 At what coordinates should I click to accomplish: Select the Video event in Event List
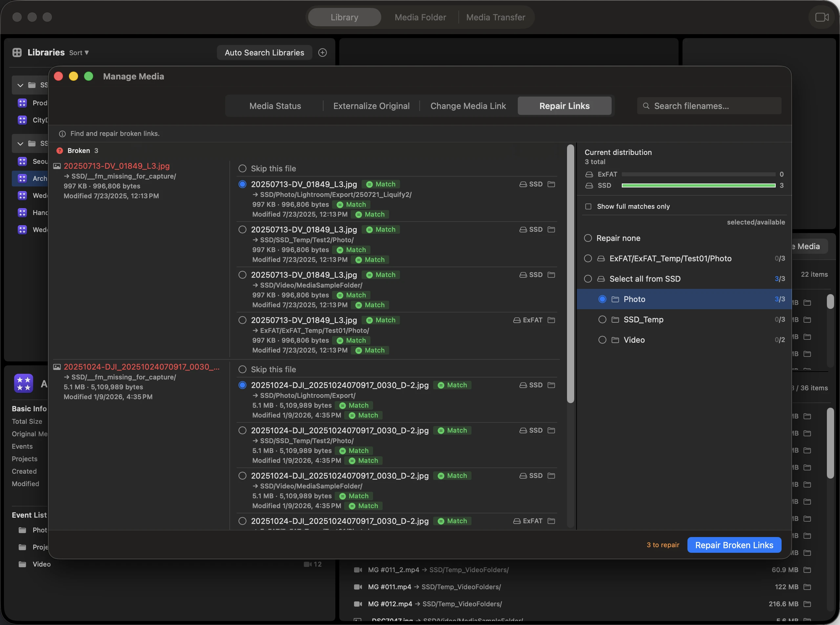(x=42, y=564)
